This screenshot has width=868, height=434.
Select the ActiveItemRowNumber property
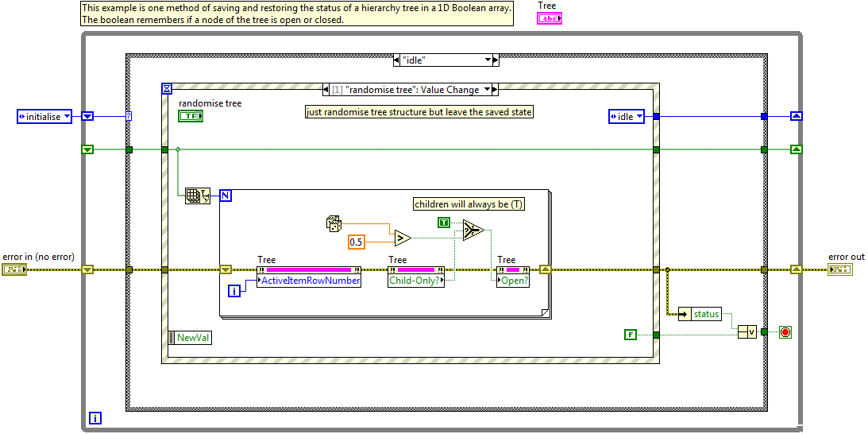point(309,281)
